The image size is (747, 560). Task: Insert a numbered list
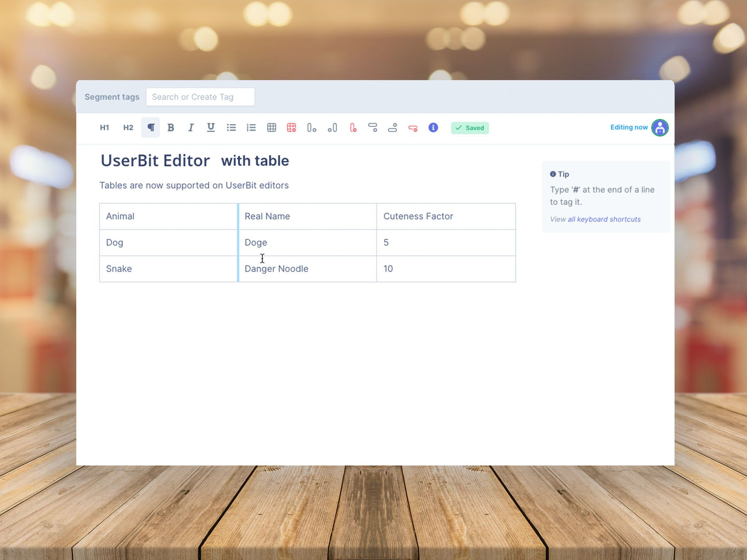pyautogui.click(x=251, y=128)
